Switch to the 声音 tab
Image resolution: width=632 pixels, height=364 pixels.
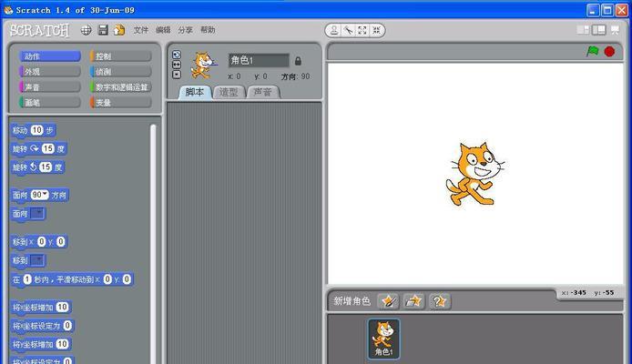[262, 92]
